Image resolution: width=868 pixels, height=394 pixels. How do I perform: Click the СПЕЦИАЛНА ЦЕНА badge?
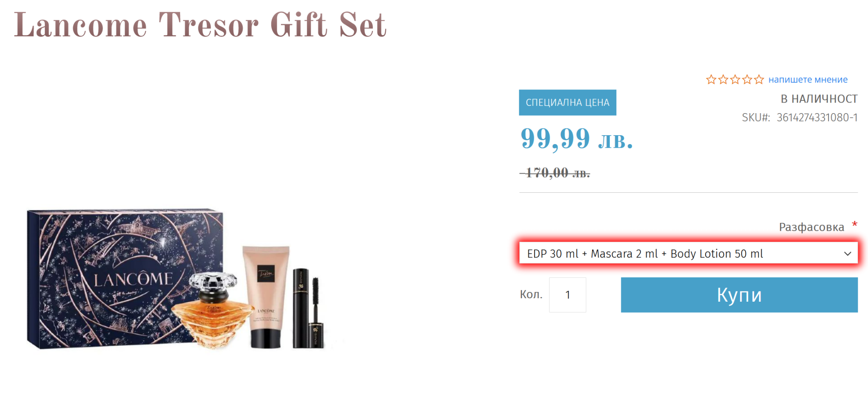click(x=568, y=103)
